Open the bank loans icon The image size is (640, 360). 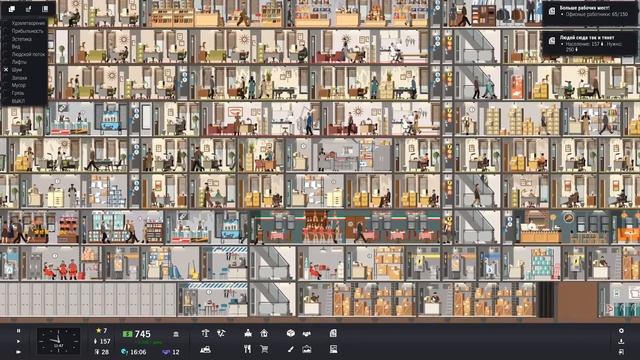pyautogui.click(x=176, y=334)
